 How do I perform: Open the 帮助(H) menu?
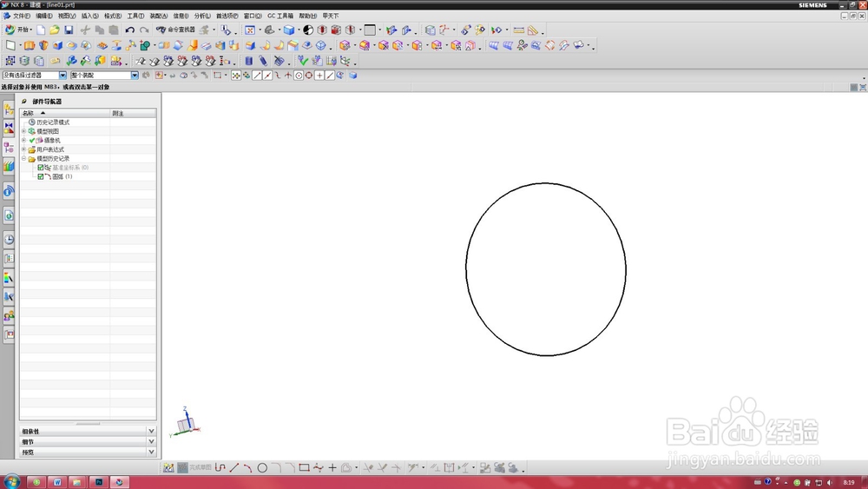308,16
